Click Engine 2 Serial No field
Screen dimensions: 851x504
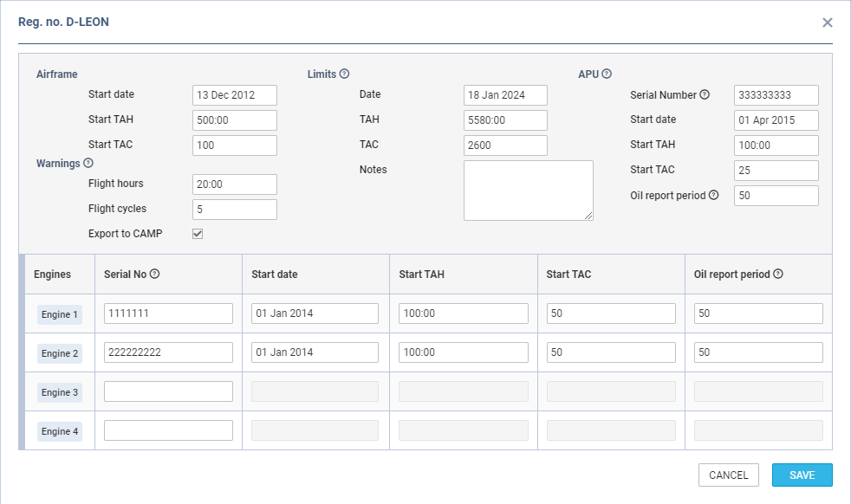pyautogui.click(x=168, y=352)
